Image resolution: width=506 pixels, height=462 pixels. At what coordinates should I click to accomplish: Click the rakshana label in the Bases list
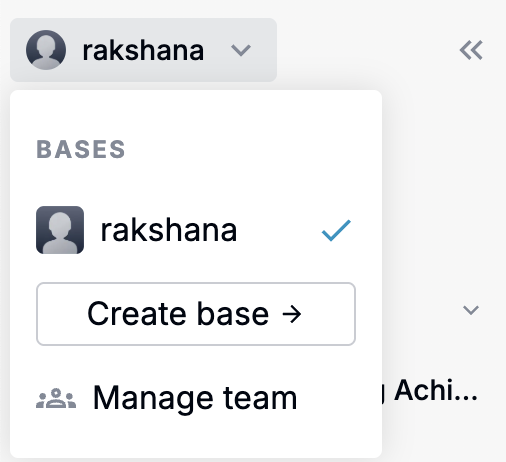coord(169,230)
